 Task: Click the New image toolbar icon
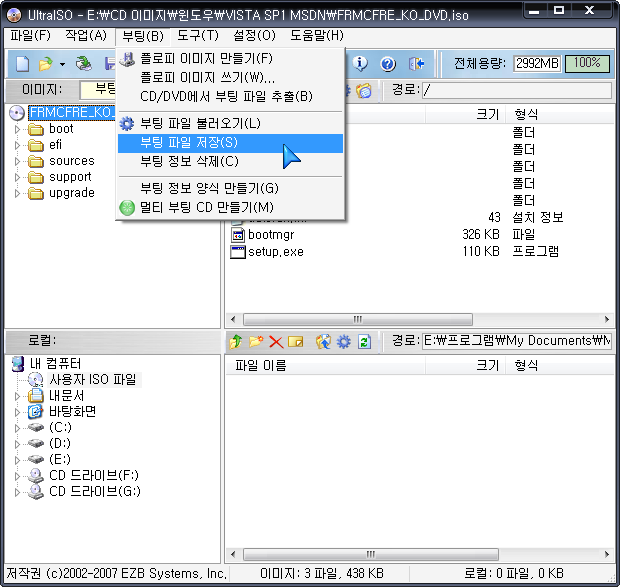coord(23,64)
